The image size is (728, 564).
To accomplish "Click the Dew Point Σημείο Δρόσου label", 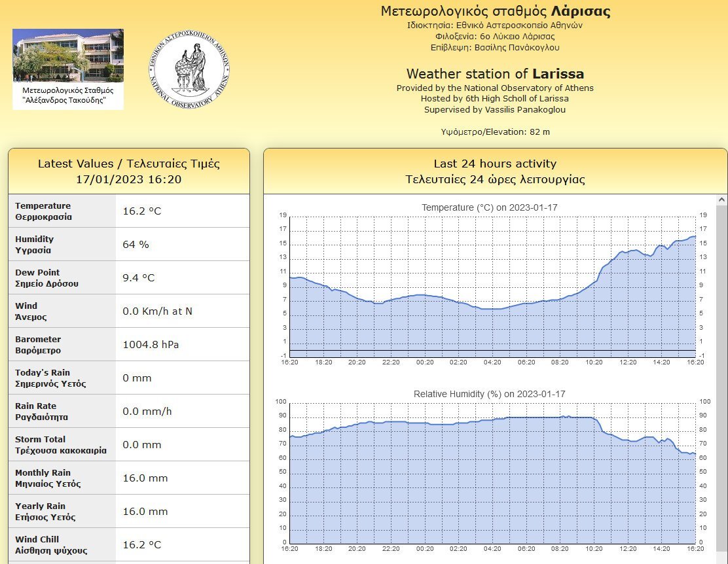I will 47,278.
